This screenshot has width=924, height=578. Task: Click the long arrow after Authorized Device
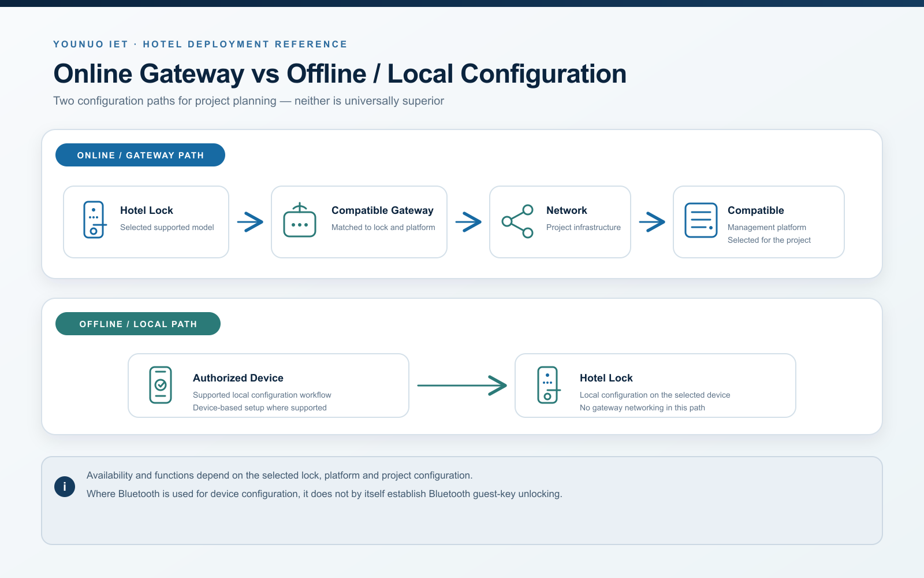coord(462,385)
